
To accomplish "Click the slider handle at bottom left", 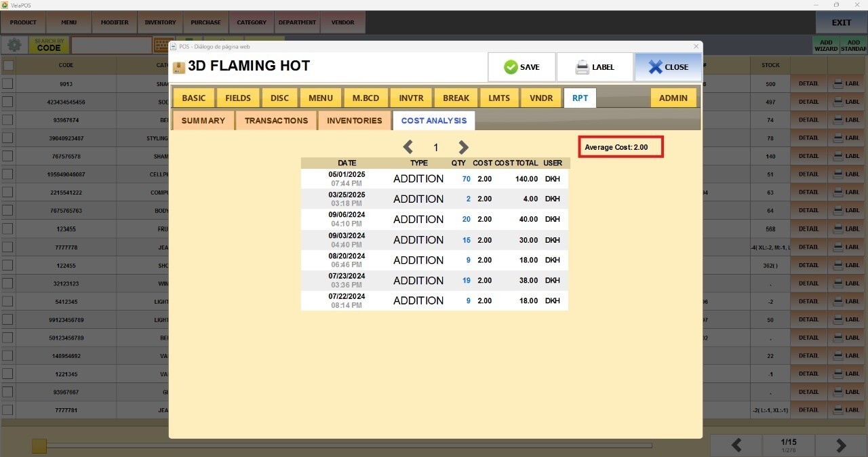I will click(x=39, y=445).
